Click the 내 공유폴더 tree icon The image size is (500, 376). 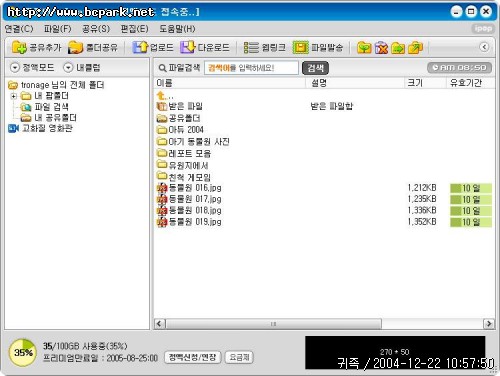pos(26,118)
